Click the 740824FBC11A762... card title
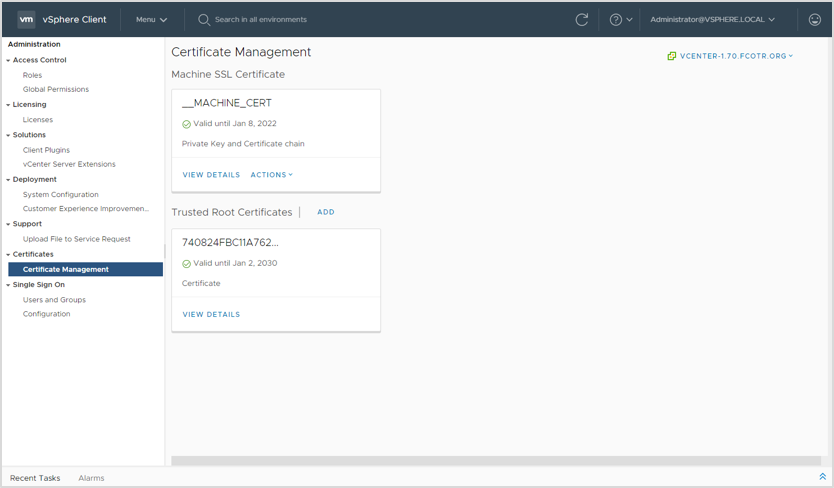Viewport: 834px width, 488px height. pos(230,243)
